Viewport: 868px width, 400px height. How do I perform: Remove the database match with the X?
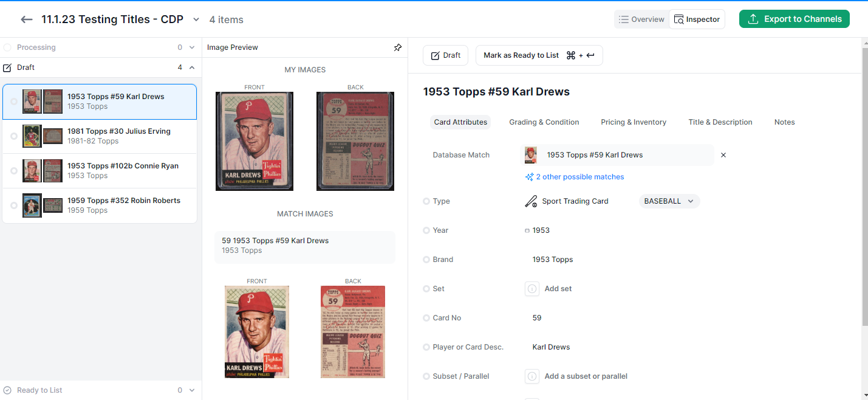pyautogui.click(x=723, y=155)
